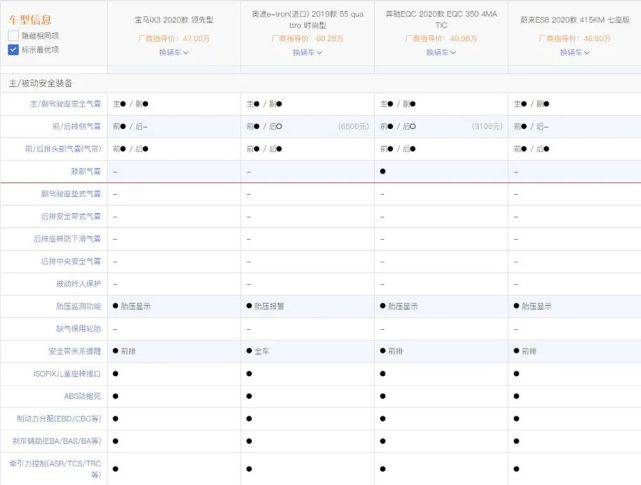Image resolution: width=641 pixels, height=485 pixels.
Task: Click the 主/被动安全装备 section header
Action: [40, 83]
